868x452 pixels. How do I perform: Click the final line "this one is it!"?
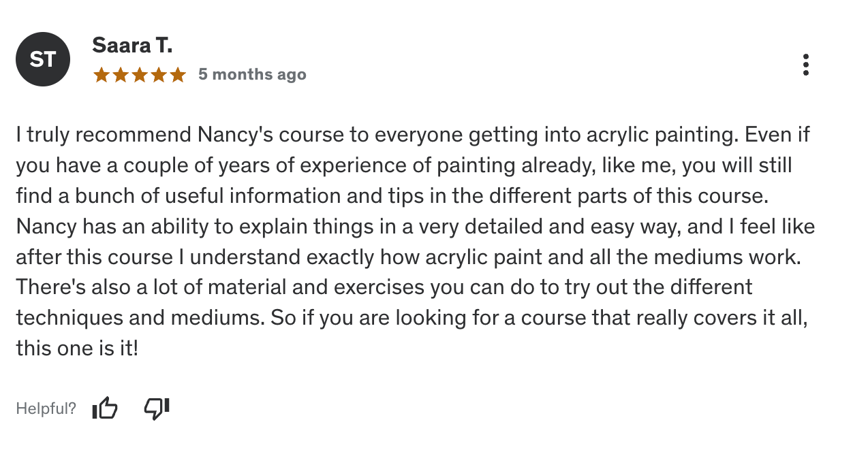click(77, 349)
